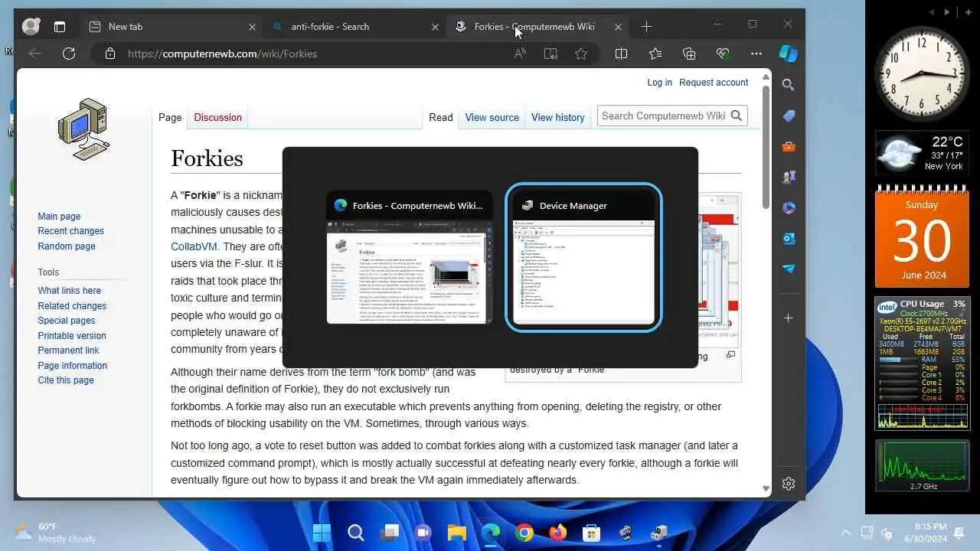980x551 pixels.
Task: Start Read aloud from address bar
Action: tap(520, 54)
